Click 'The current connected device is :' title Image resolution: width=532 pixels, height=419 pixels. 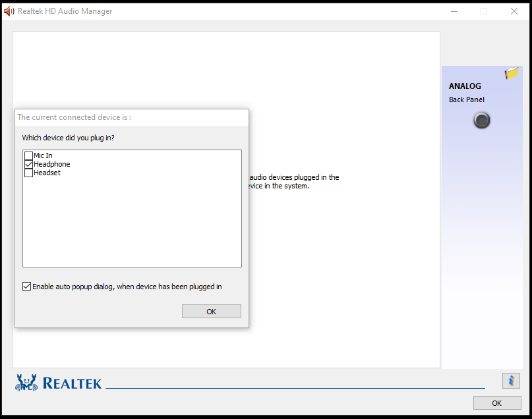[x=74, y=117]
